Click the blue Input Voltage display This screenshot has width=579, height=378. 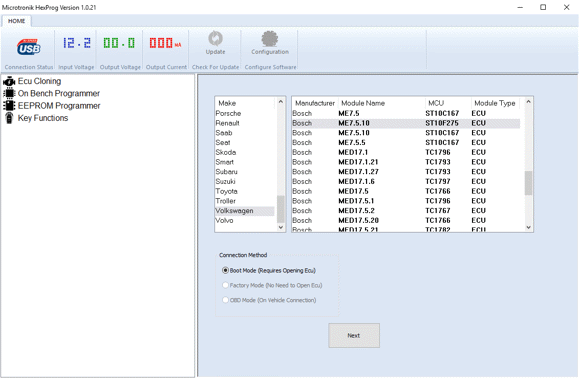click(x=76, y=43)
